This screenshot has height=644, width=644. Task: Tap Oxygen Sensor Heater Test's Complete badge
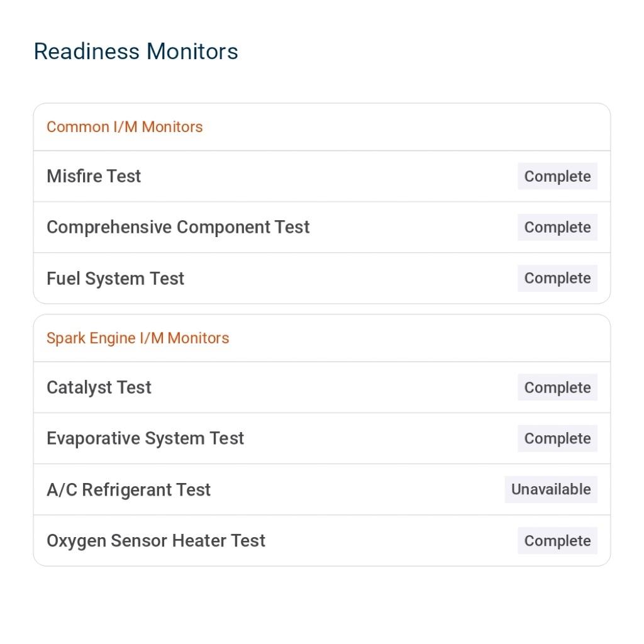557,541
